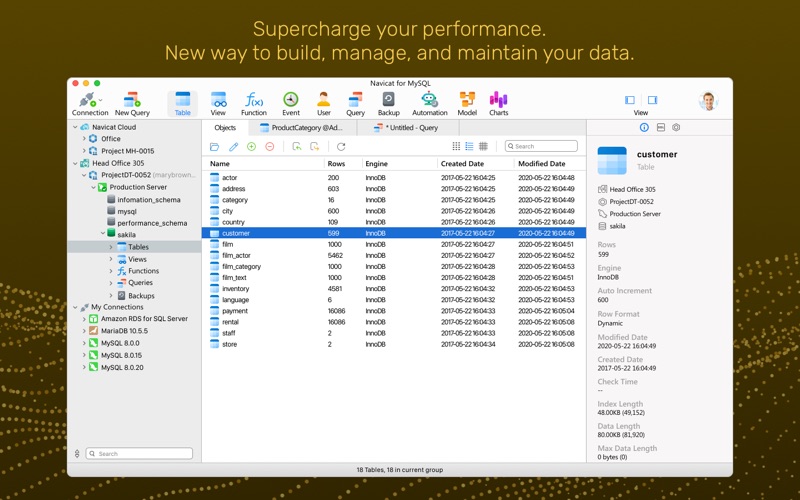Select the Table toolbar icon
Image resolution: width=800 pixels, height=500 pixels.
pos(182,104)
